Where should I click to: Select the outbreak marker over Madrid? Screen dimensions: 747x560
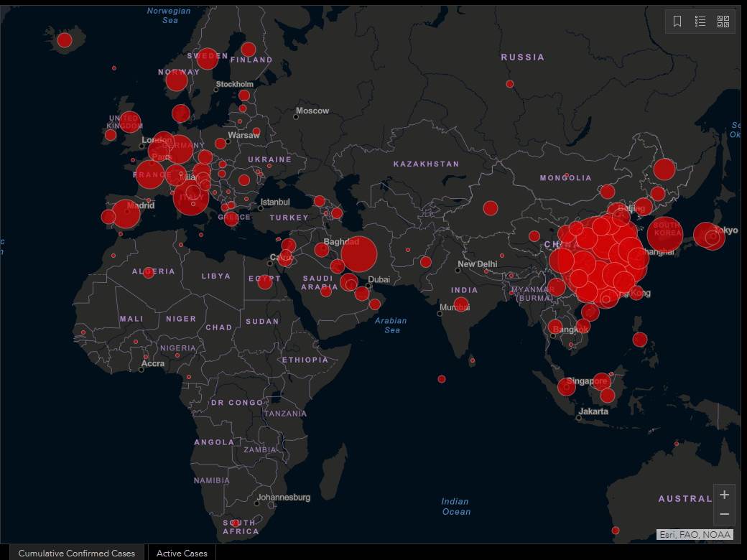[126, 213]
